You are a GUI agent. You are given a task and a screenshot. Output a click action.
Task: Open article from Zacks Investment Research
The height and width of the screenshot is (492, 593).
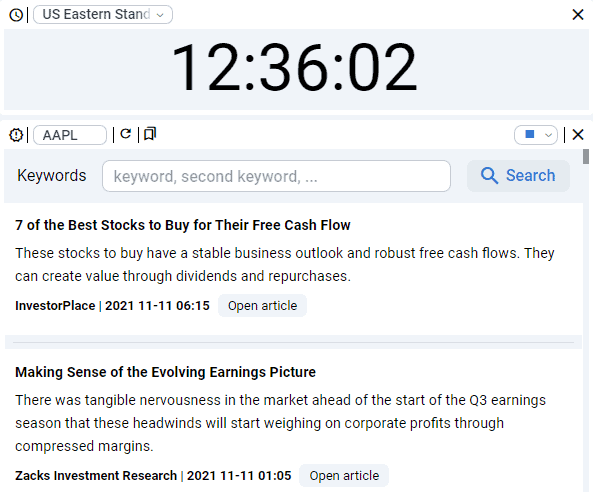click(x=344, y=475)
